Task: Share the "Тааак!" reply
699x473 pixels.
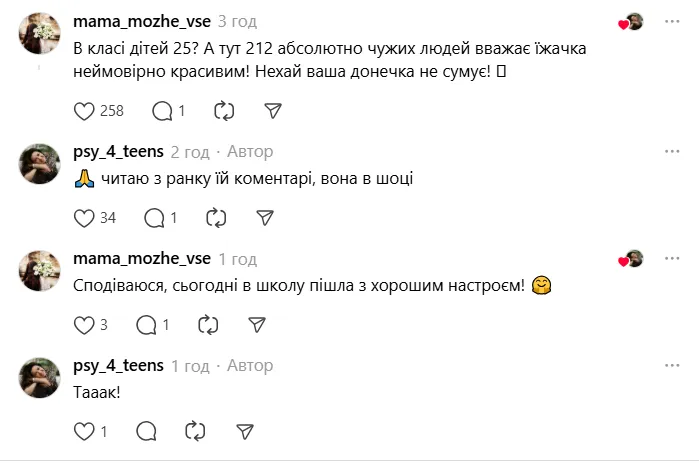Action: [x=244, y=431]
